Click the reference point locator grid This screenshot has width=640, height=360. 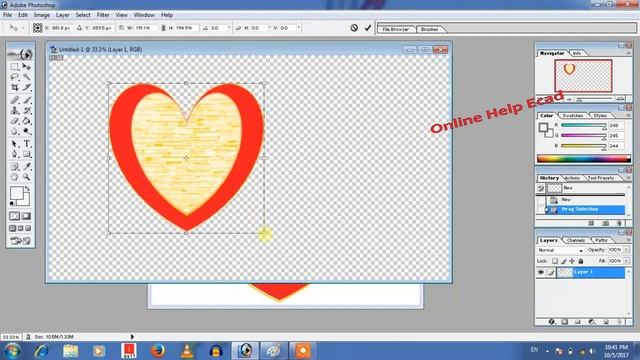pyautogui.click(x=38, y=28)
